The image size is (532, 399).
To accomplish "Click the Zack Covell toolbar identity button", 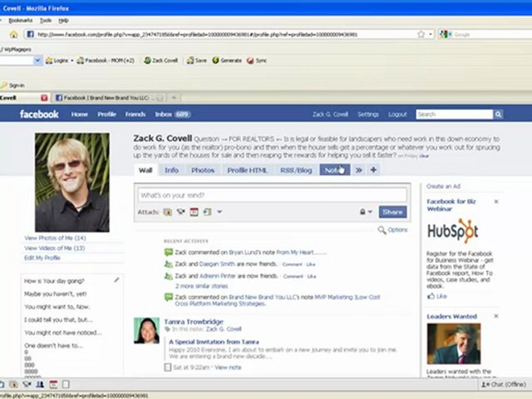I will [161, 60].
